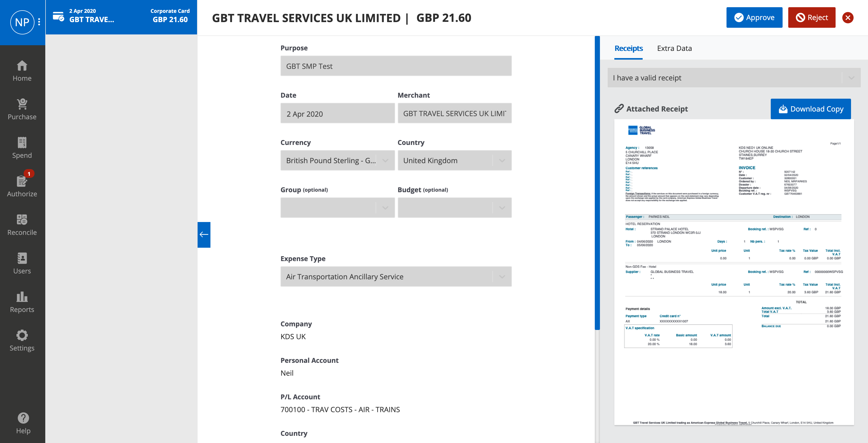Switch to the Extra Data tab
The width and height of the screenshot is (868, 443).
[674, 48]
